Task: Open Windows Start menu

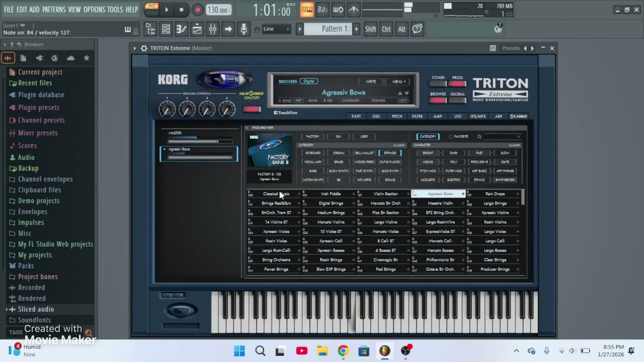Action: (x=239, y=351)
